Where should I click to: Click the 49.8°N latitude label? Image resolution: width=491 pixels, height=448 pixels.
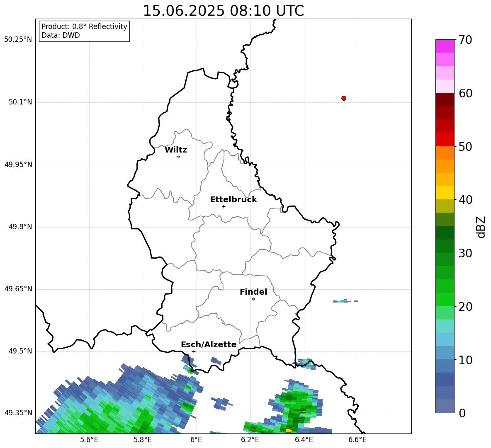pyautogui.click(x=20, y=227)
